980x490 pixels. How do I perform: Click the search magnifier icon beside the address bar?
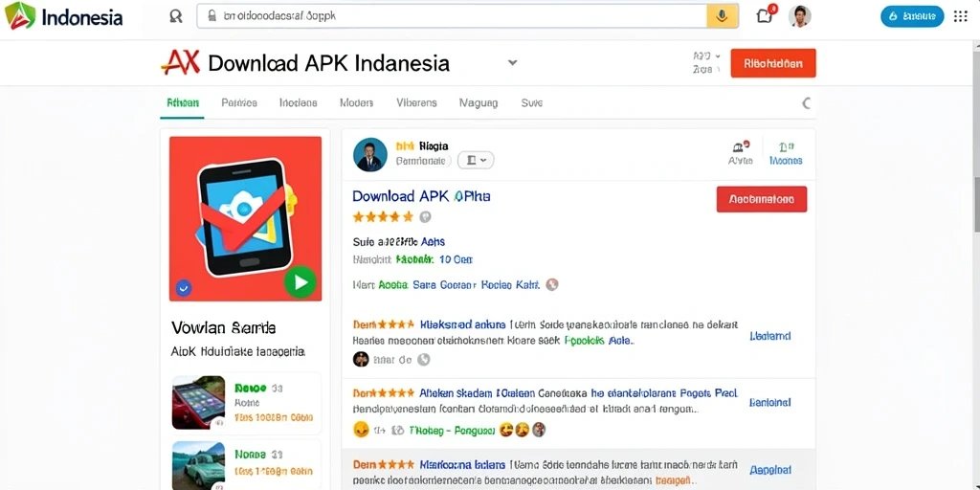click(x=176, y=17)
